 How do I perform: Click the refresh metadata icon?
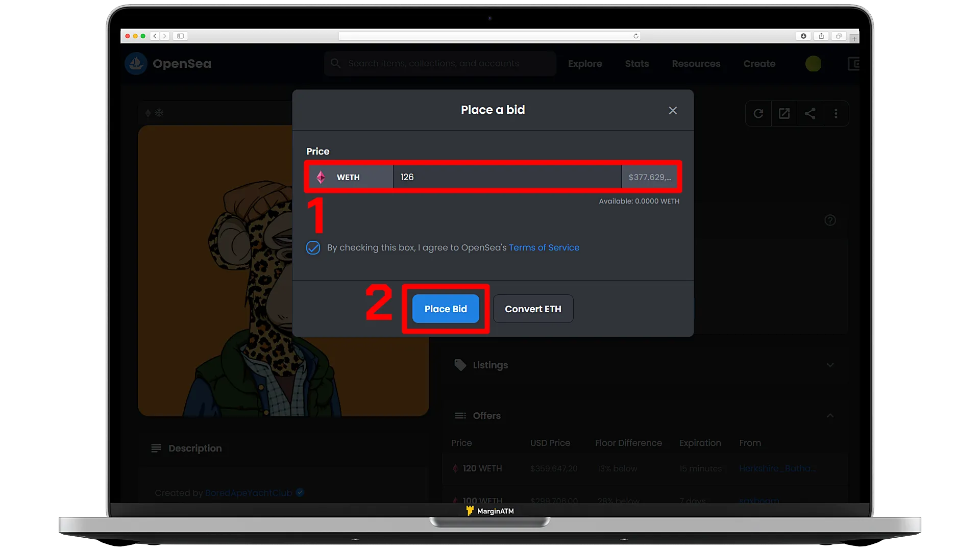tap(758, 113)
